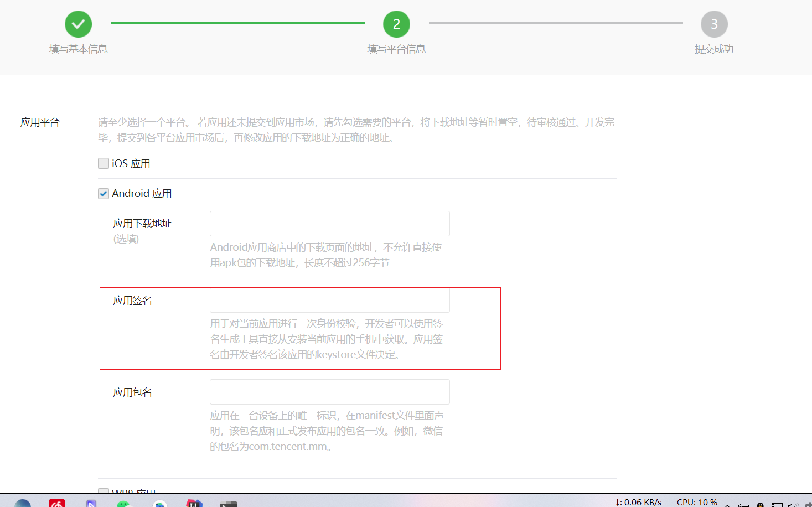The height and width of the screenshot is (507, 812).
Task: Click the 提交成功 step label
Action: coord(714,49)
